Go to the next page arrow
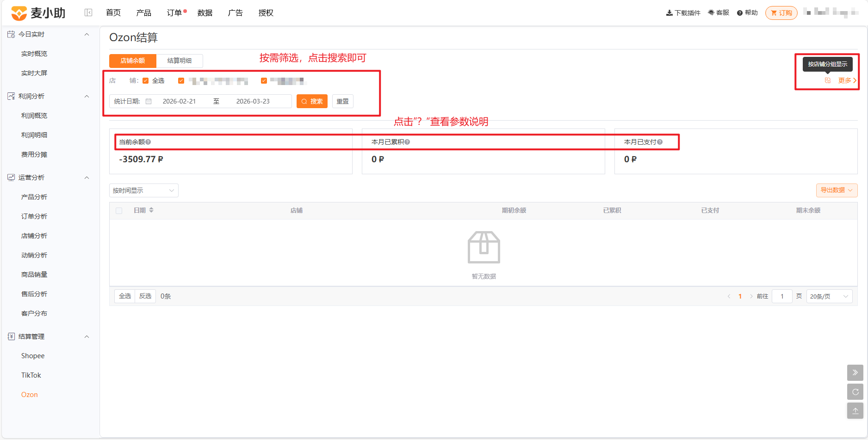 click(x=751, y=296)
